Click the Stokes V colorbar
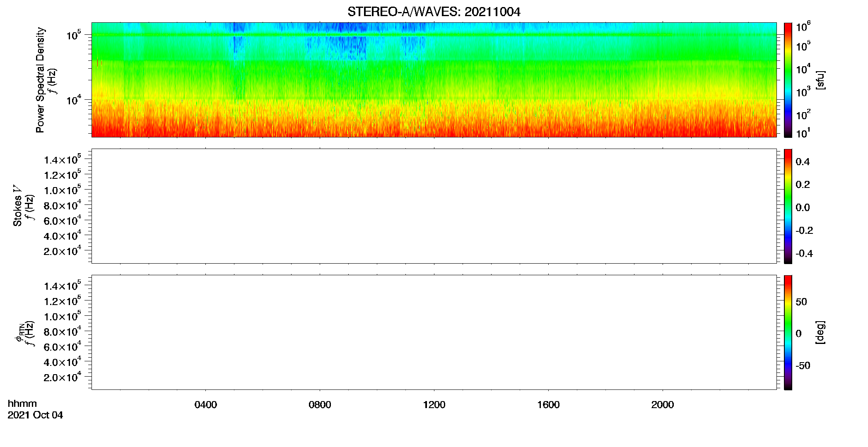This screenshot has width=868, height=447. (788, 206)
